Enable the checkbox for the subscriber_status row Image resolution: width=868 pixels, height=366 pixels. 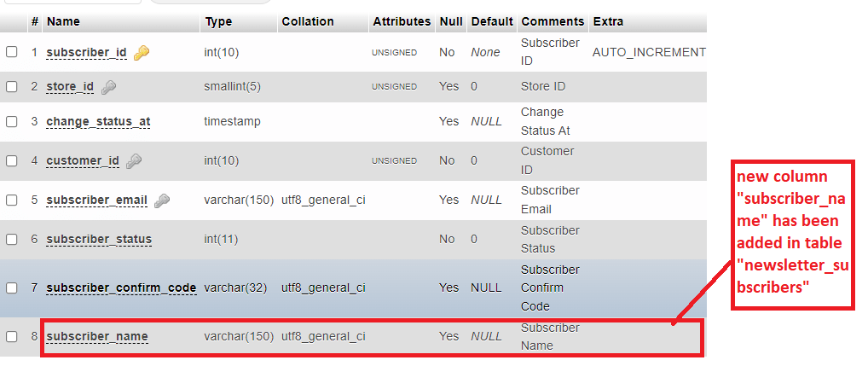point(12,239)
